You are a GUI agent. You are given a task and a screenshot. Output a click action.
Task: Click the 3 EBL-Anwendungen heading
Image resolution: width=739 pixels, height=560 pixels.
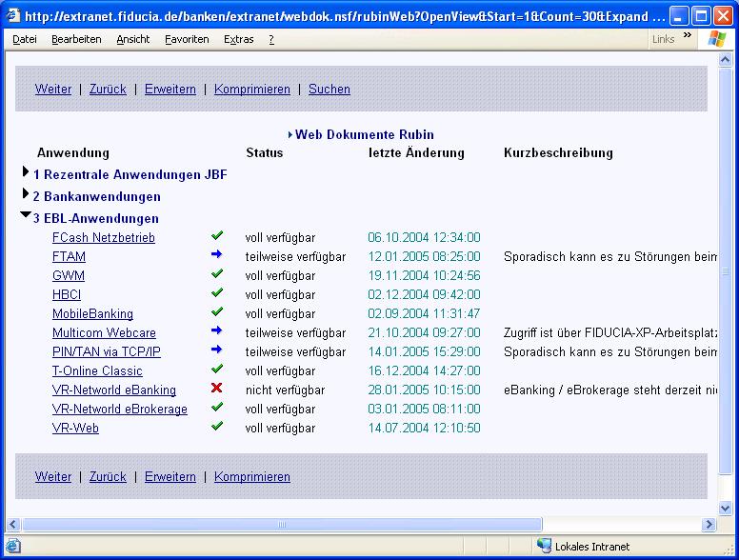[x=95, y=218]
